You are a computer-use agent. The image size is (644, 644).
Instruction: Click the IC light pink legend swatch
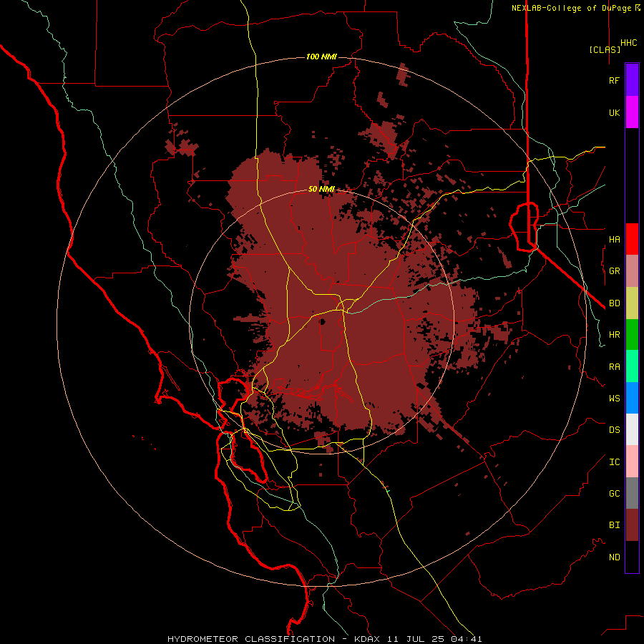point(632,462)
